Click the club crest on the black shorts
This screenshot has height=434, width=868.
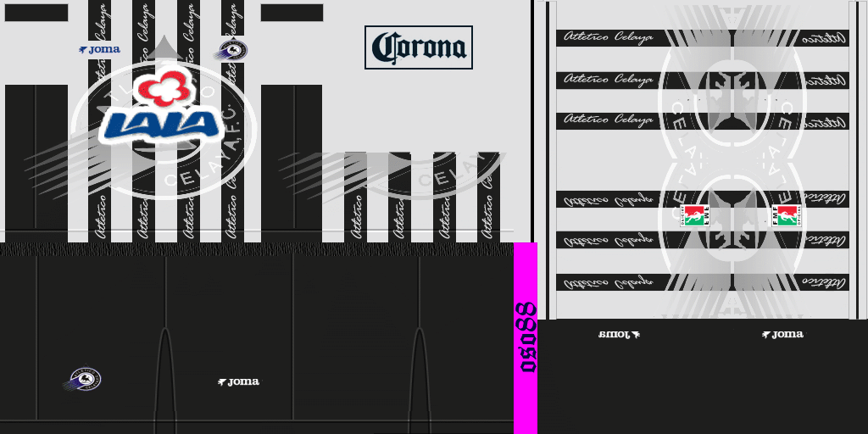(x=84, y=379)
